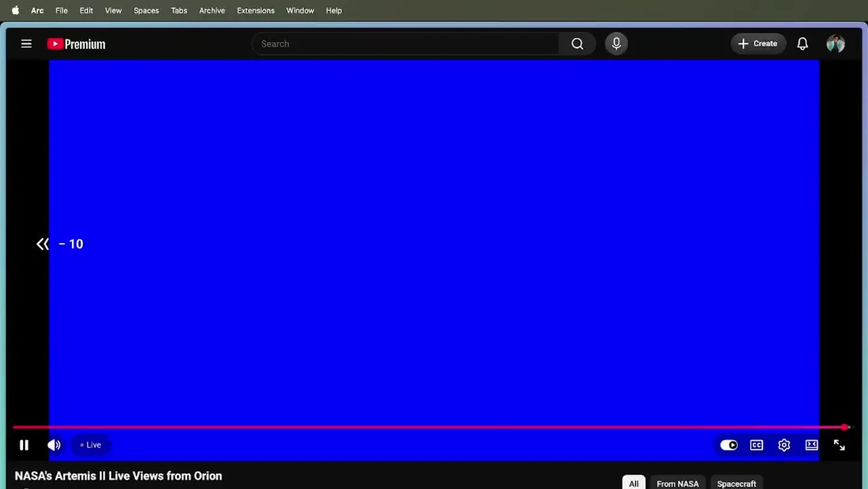Pause the live stream
The image size is (868, 489).
[24, 445]
